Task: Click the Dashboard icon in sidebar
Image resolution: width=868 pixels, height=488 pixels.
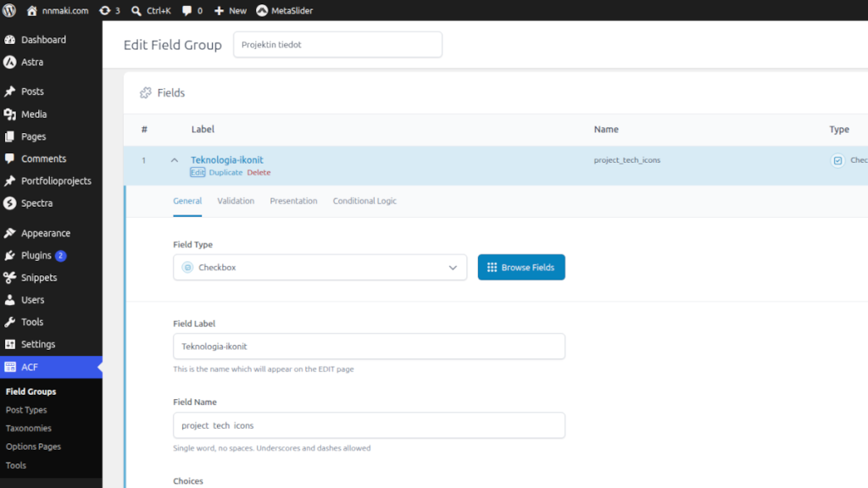Action: pyautogui.click(x=10, y=40)
